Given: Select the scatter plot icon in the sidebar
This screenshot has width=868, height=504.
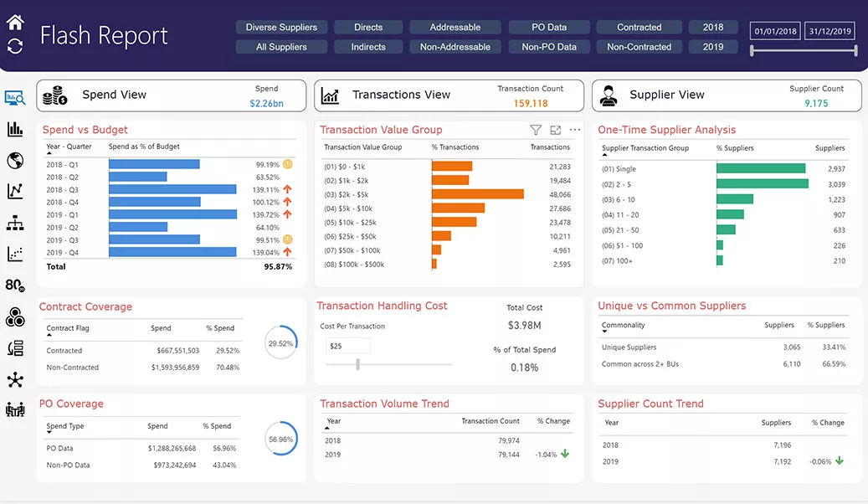Looking at the screenshot, I should point(15,254).
